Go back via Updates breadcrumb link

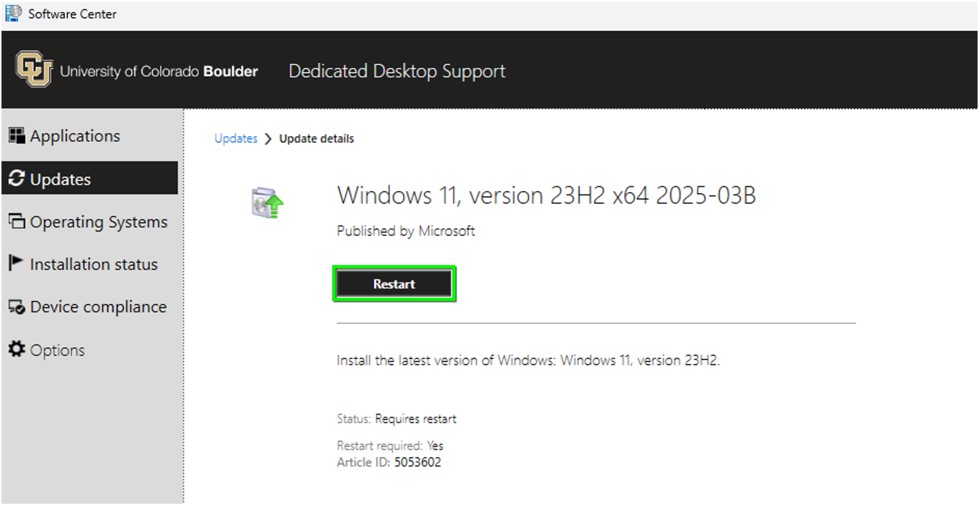(x=236, y=138)
